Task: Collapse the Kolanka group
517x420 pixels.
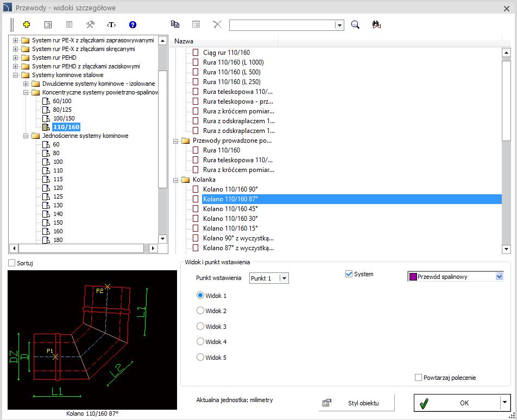Action: coord(176,180)
